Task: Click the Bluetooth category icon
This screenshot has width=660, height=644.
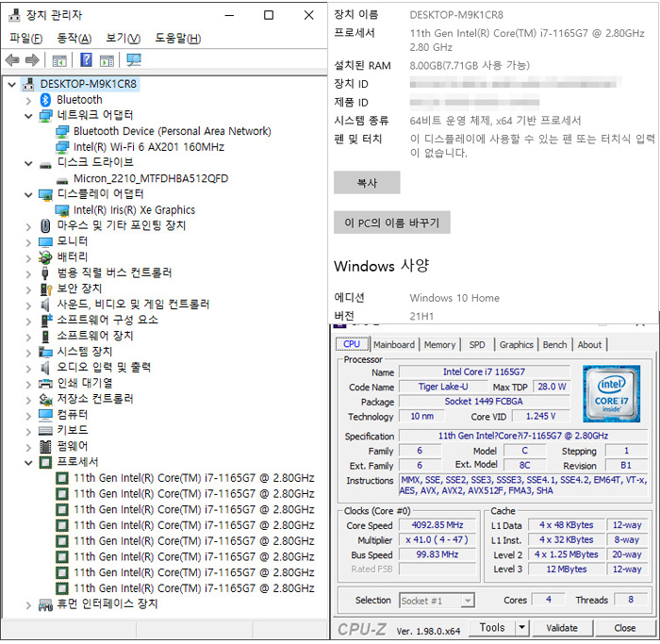Action: click(45, 100)
